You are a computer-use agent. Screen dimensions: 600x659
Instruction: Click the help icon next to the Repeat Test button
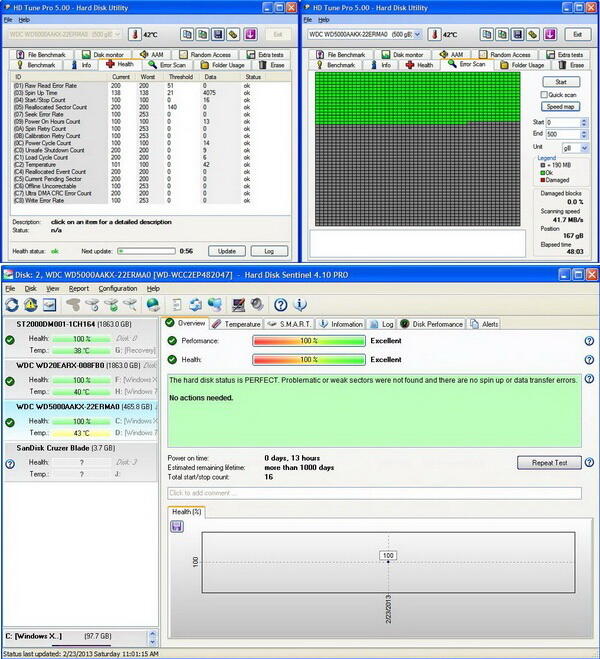(x=589, y=462)
